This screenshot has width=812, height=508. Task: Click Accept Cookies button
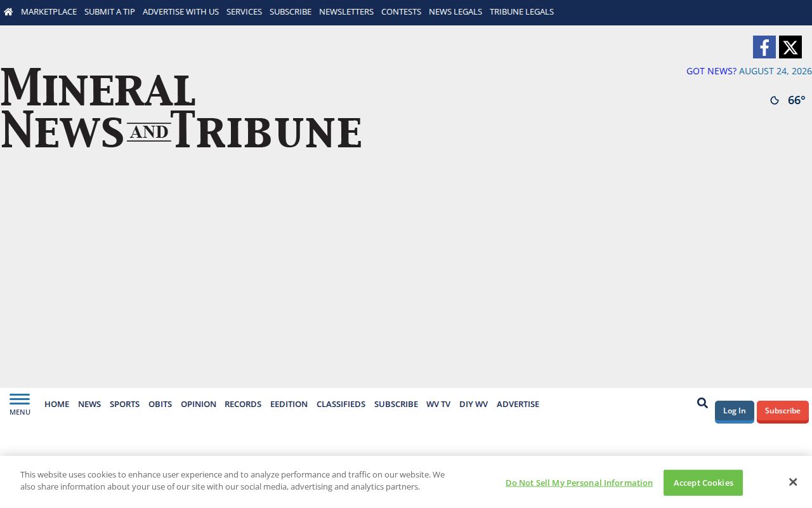[x=703, y=483]
